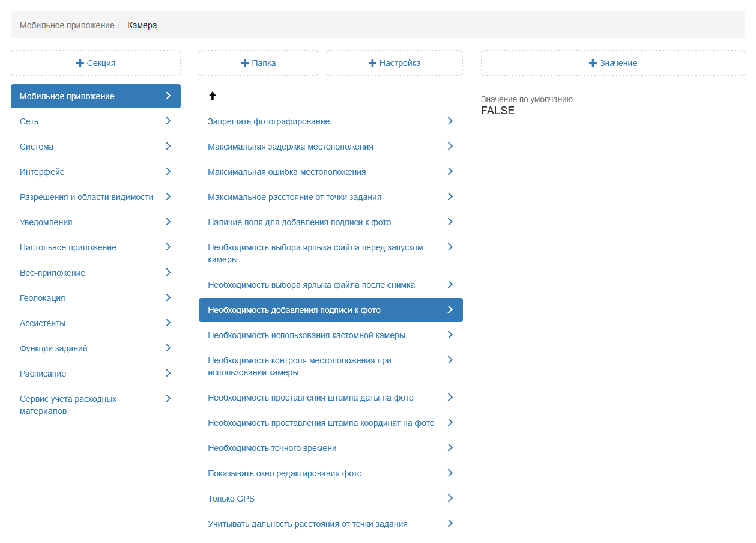Open the Уведомления section
Screen dimensions: 756x543
coord(46,222)
